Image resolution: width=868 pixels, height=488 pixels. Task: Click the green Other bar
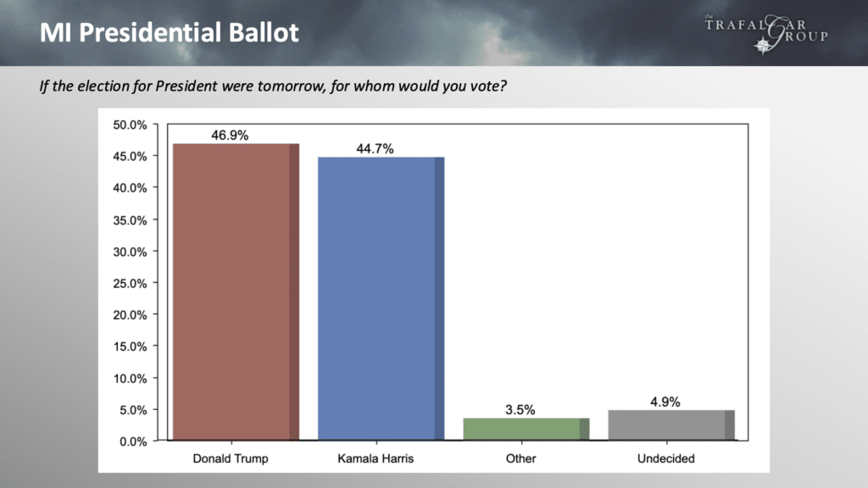click(526, 429)
